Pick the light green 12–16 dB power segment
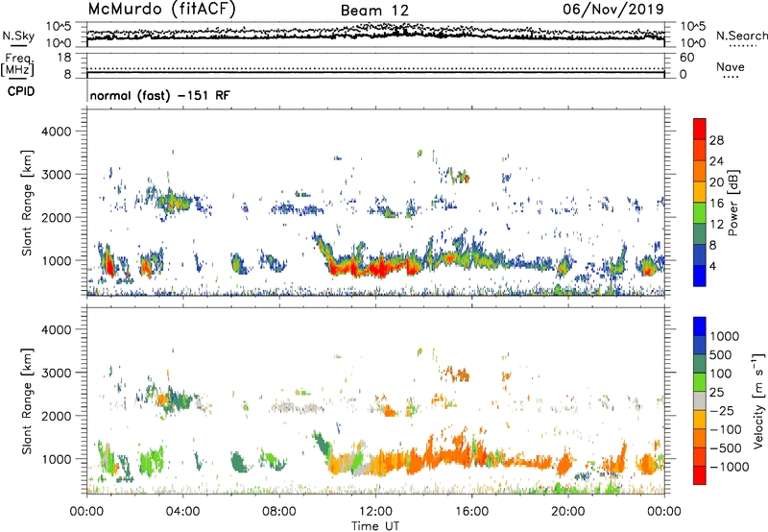Viewport: 768px width, 532px height. (x=700, y=213)
